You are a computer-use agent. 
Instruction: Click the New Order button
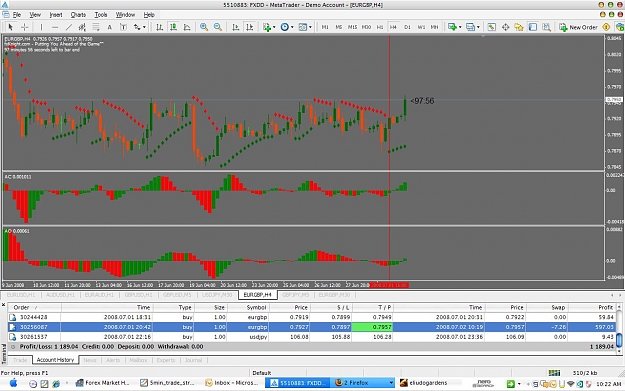click(578, 27)
